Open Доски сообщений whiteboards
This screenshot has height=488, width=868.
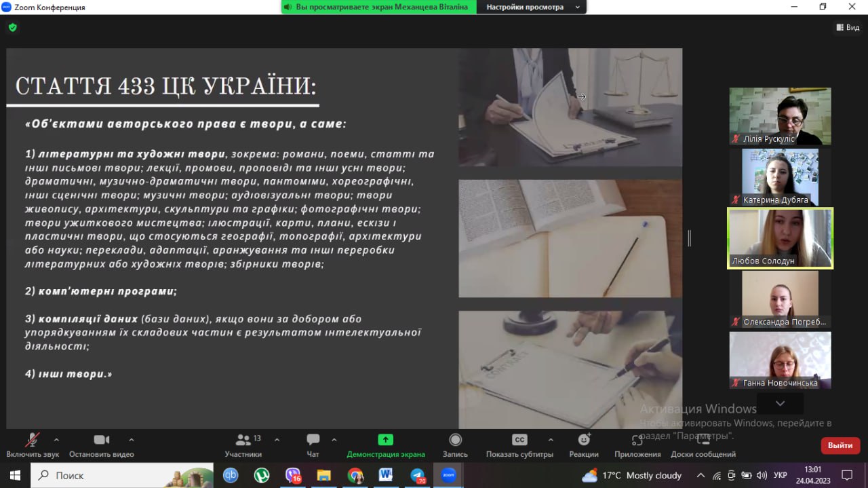pyautogui.click(x=703, y=440)
